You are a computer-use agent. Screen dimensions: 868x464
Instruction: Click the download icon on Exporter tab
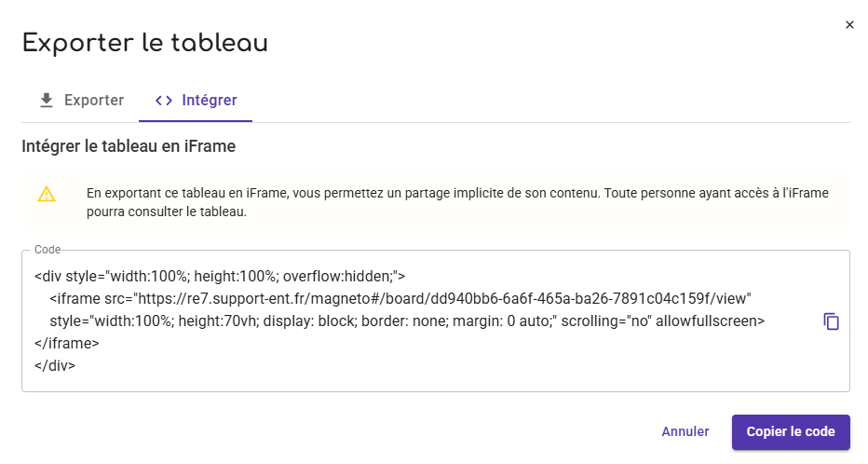coord(46,101)
